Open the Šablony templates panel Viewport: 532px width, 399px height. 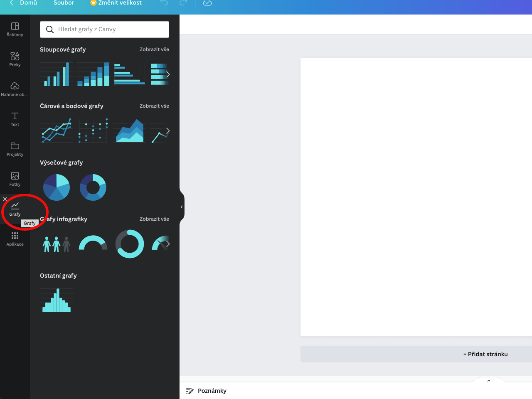tap(15, 30)
